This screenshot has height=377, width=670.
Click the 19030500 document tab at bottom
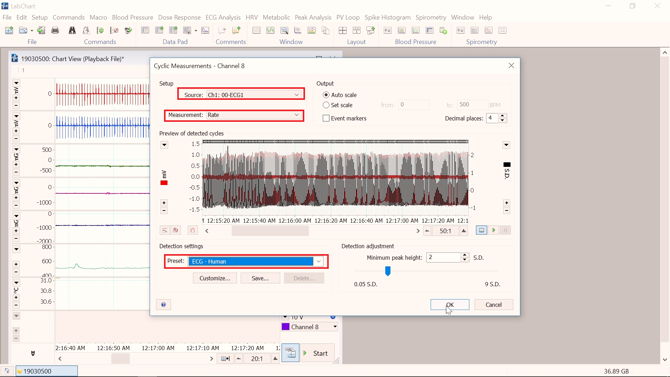(47, 371)
